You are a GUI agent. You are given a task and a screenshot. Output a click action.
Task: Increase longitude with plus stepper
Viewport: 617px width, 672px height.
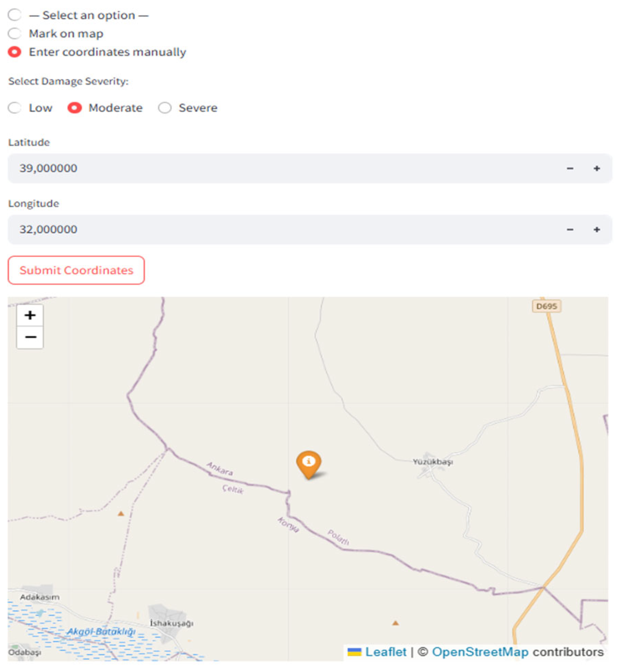pos(596,230)
